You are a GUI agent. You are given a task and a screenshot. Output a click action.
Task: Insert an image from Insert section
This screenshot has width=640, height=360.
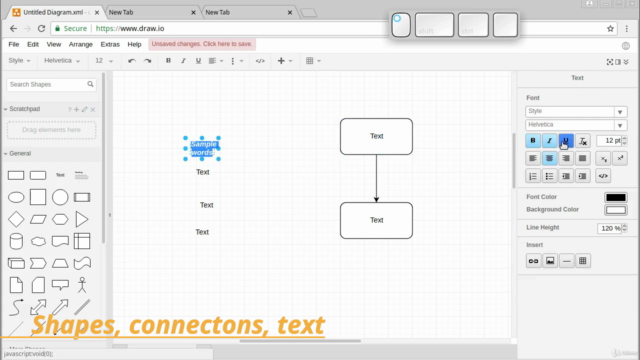550,261
